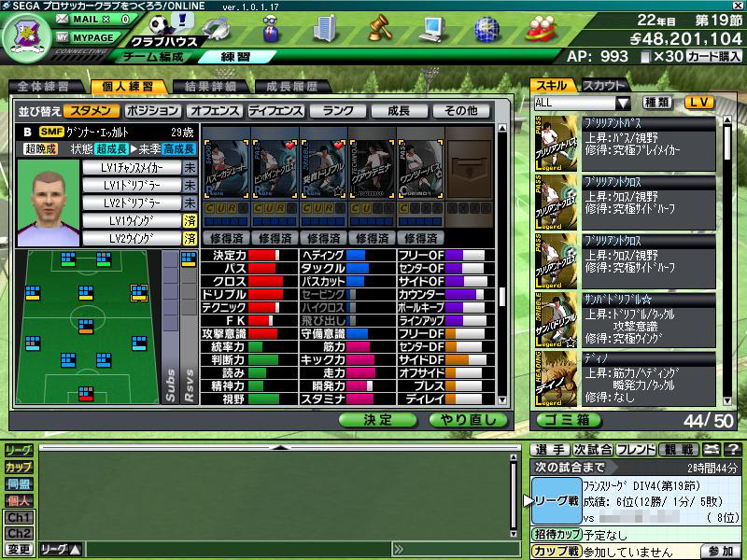Click the skill list vertical scrollbar
747x560 pixels.
coord(727,261)
